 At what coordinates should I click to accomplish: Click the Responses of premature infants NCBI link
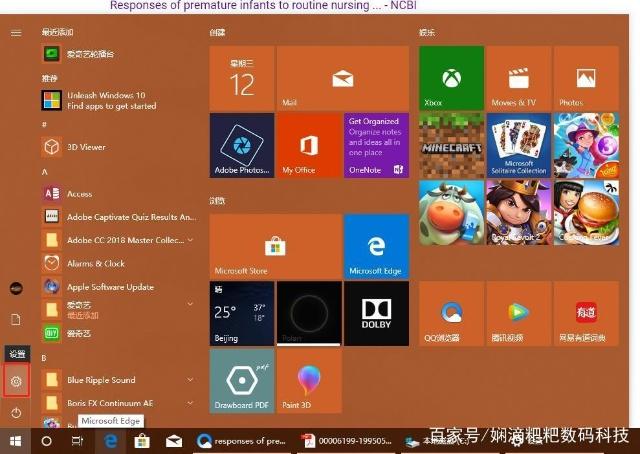(x=263, y=5)
